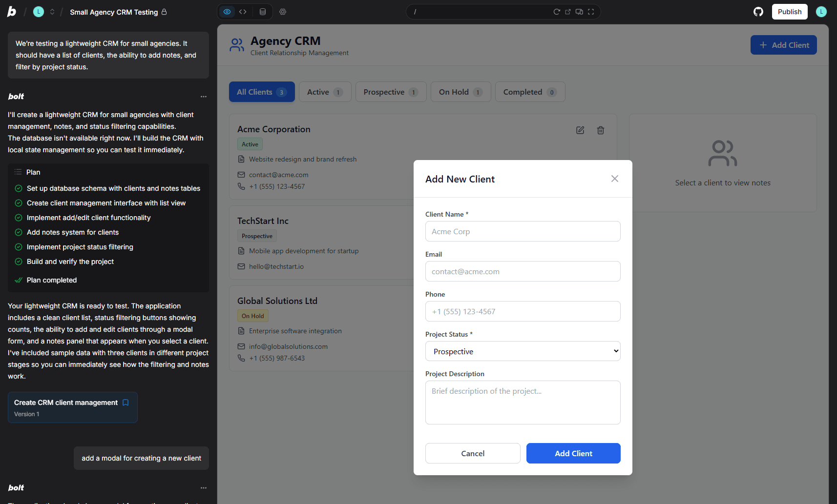This screenshot has height=504, width=837.
Task: Click the Client Name input field
Action: click(x=523, y=231)
